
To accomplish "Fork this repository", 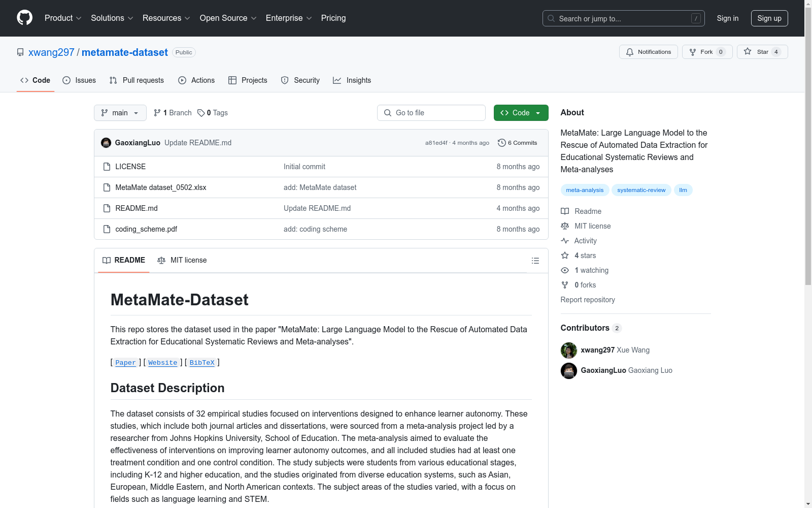I will (707, 52).
